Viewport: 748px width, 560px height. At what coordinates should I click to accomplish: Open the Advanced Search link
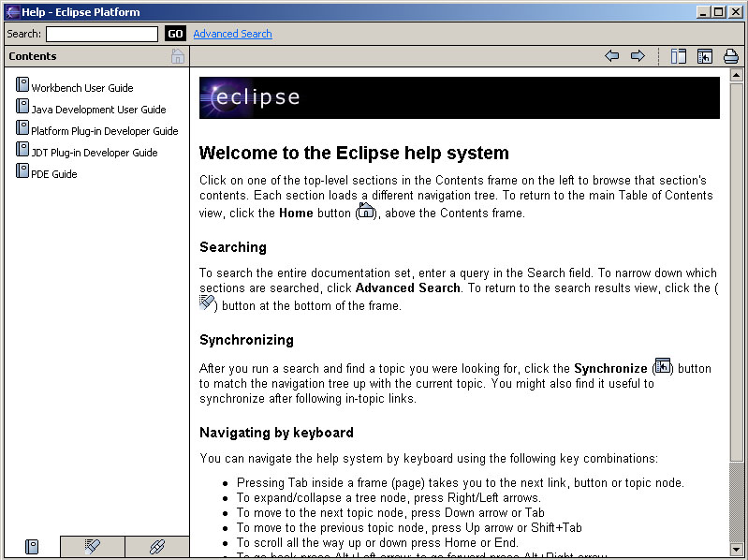[232, 34]
